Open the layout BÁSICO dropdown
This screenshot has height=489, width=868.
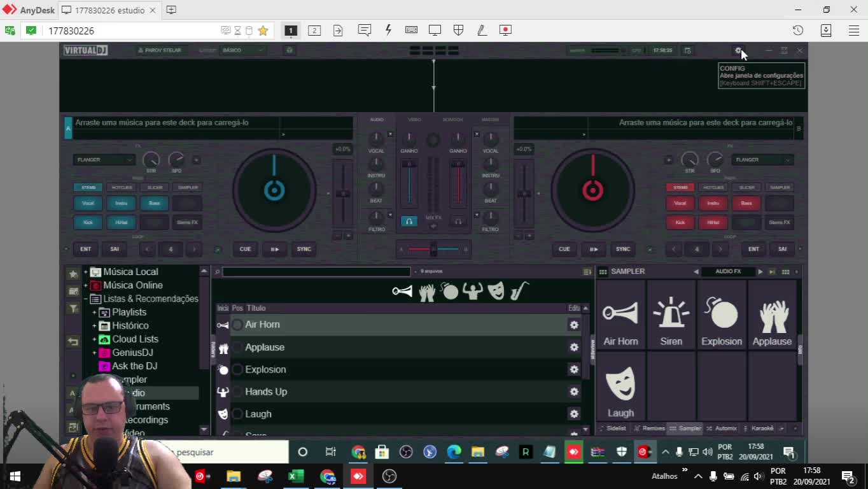[242, 50]
